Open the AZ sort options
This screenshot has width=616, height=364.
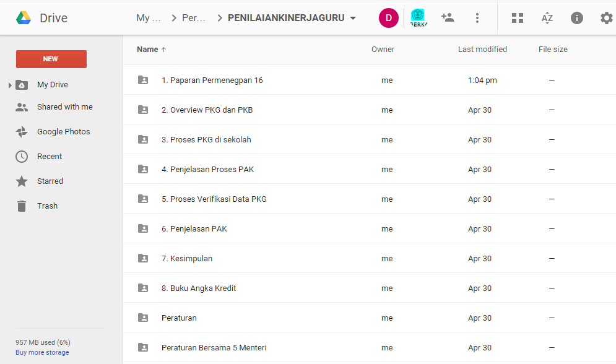547,18
